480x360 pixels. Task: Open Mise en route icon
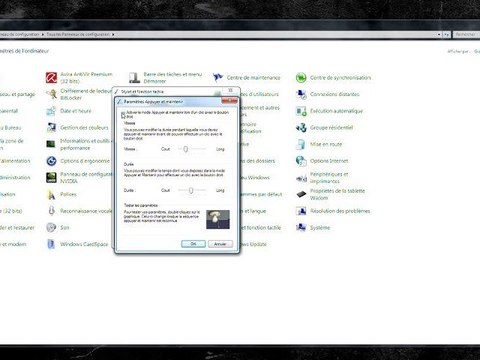coord(301,144)
